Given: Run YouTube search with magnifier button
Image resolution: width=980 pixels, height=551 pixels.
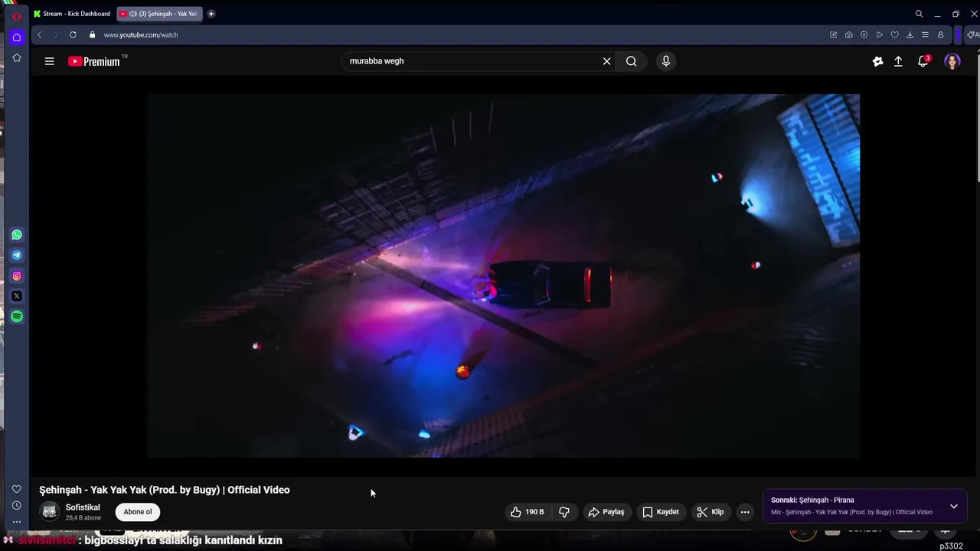Looking at the screenshot, I should pyautogui.click(x=632, y=61).
